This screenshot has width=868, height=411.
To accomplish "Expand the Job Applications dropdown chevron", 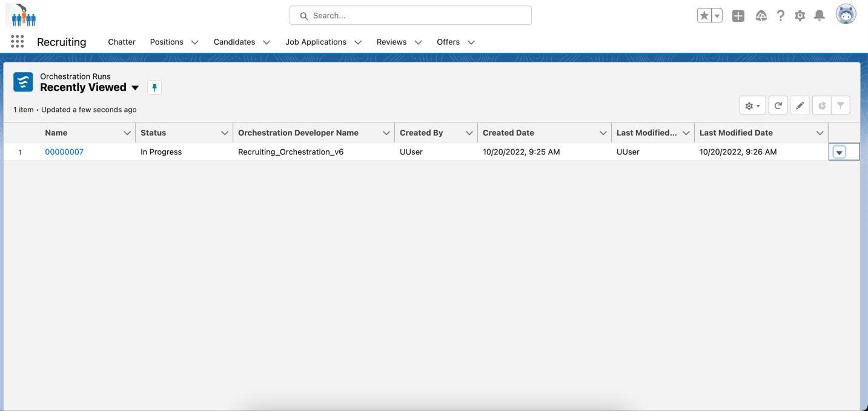I will [x=358, y=42].
